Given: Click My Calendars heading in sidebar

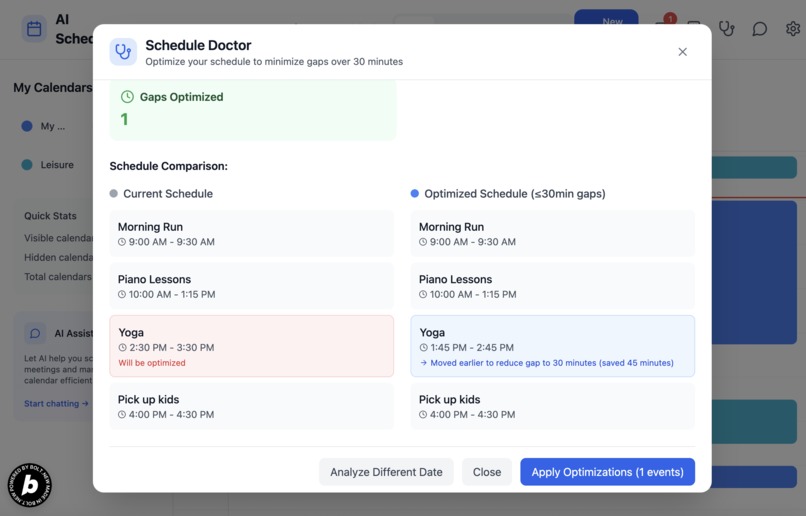Looking at the screenshot, I should tap(52, 87).
